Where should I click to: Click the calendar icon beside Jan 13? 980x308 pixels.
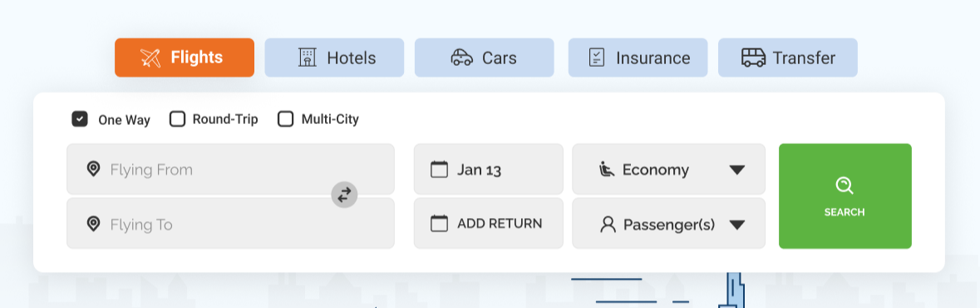click(x=440, y=169)
